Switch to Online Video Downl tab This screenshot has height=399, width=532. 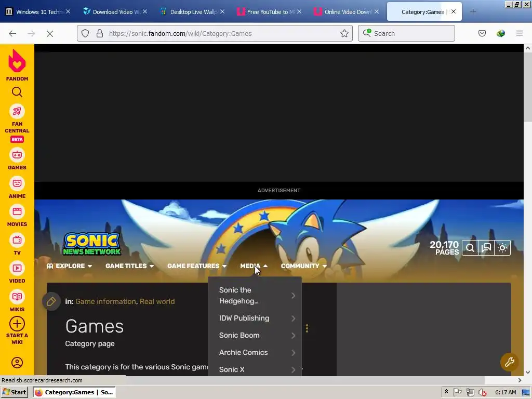(x=347, y=12)
